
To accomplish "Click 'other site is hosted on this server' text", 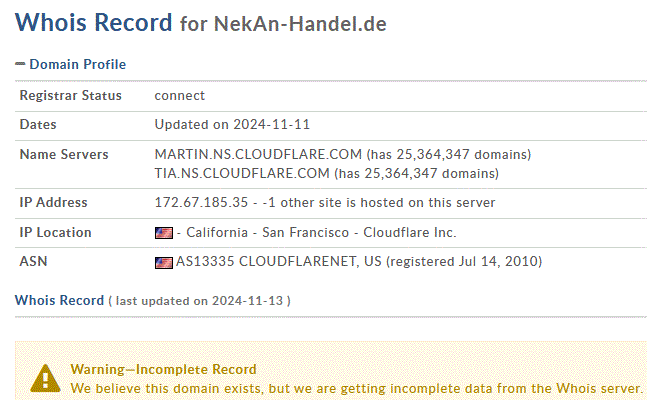I will (x=388, y=203).
